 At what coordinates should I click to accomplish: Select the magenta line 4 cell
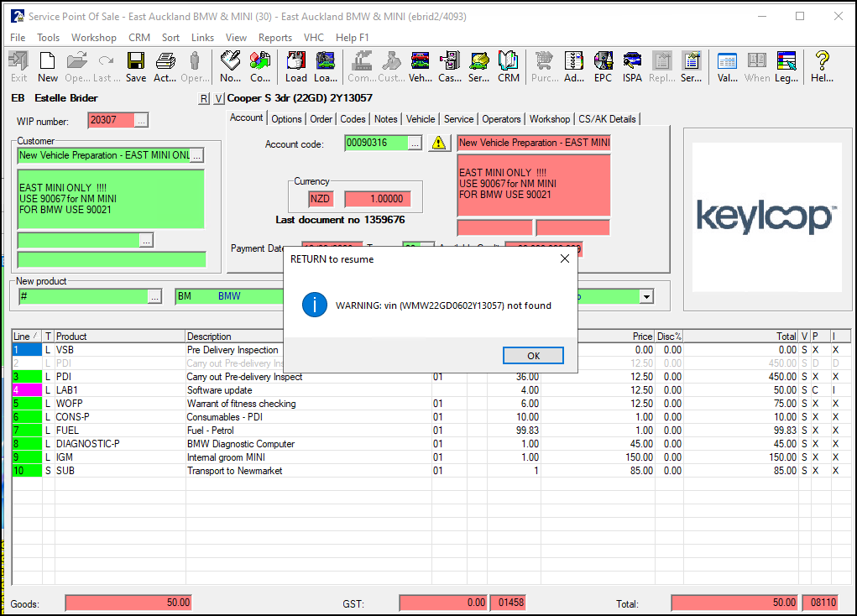(27, 390)
